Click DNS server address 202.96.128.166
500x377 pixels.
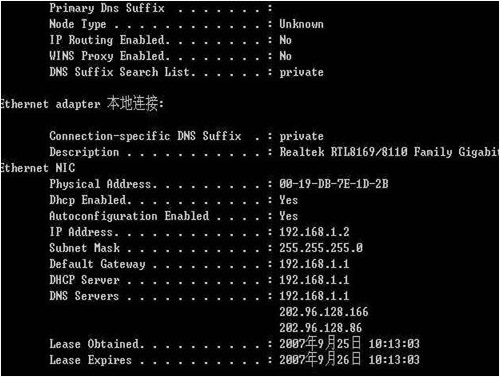coord(324,312)
